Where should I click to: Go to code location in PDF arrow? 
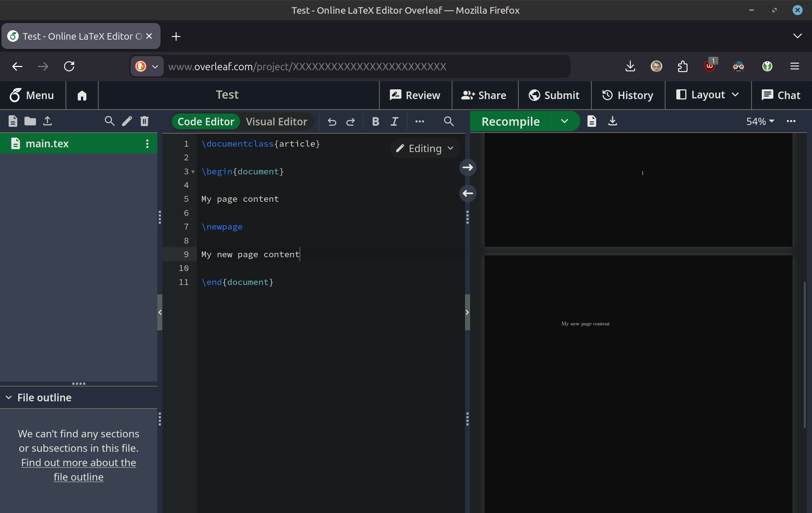tap(468, 168)
